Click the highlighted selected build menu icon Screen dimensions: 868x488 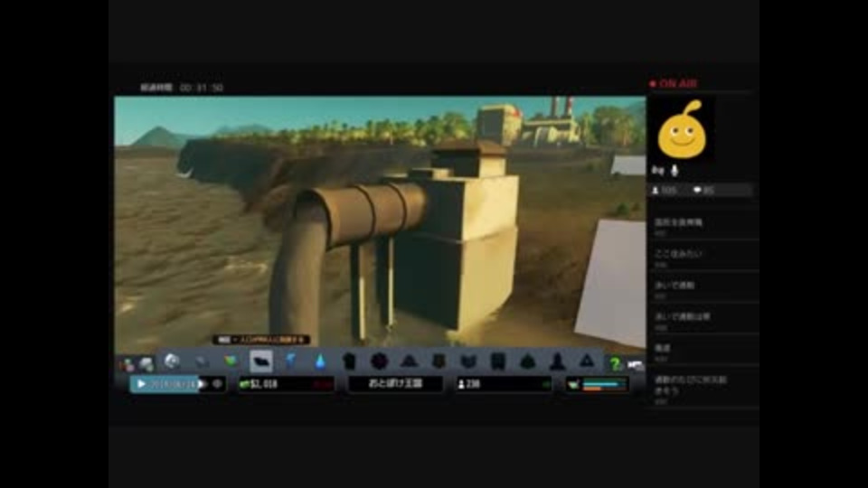point(260,361)
